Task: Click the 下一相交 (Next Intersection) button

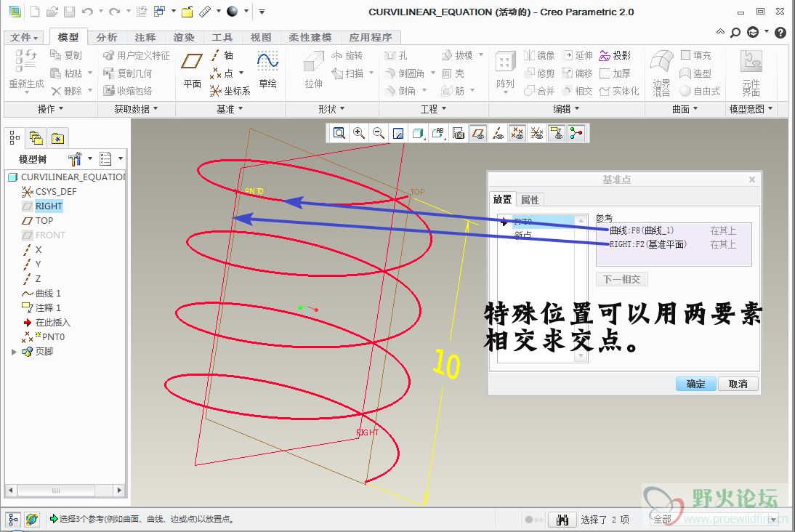Action: 621,279
